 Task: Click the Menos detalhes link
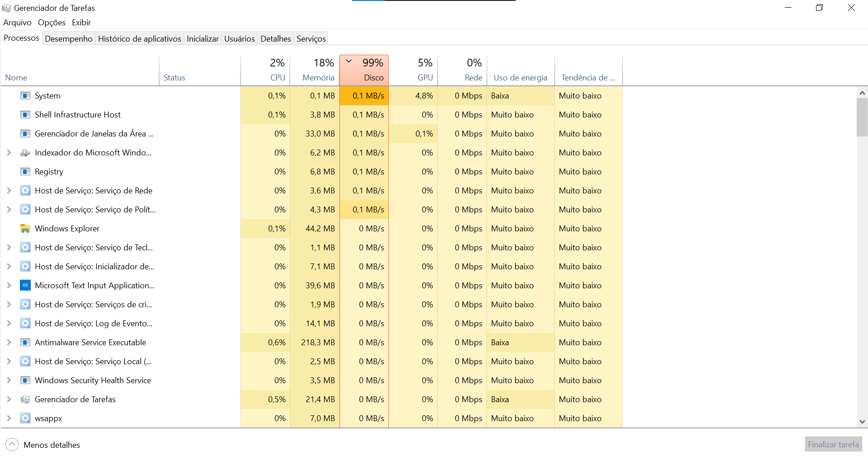[x=52, y=445]
